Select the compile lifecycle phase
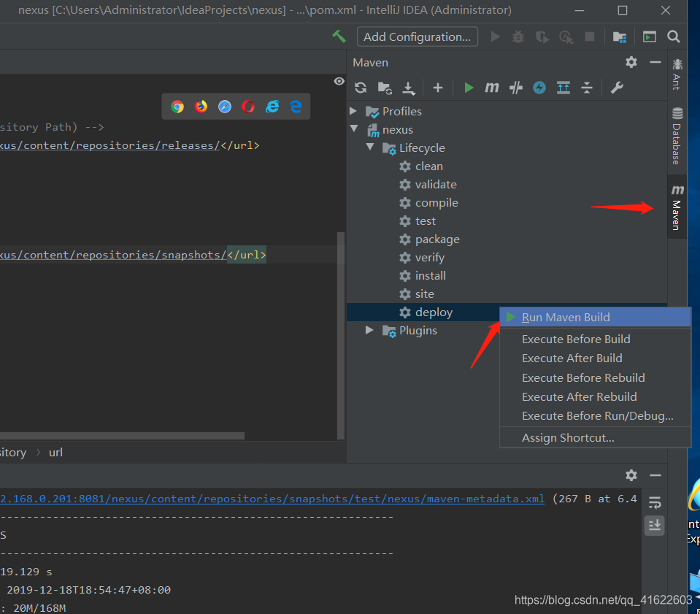Viewport: 700px width, 614px height. [x=436, y=203]
